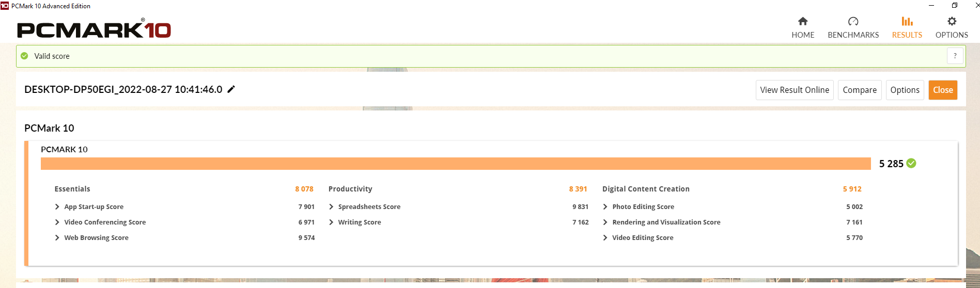Screen dimensions: 980x288
Task: Switch to the Benchmarks tab
Action: click(853, 28)
